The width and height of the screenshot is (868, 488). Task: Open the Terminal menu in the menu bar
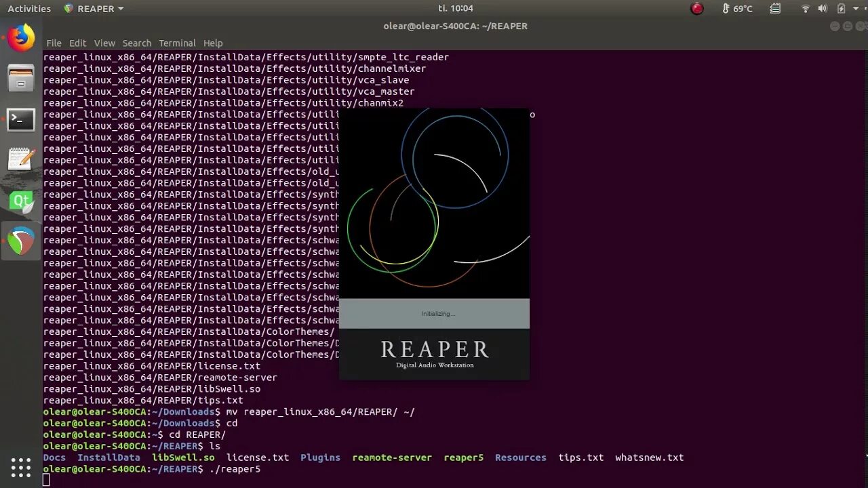pos(177,43)
